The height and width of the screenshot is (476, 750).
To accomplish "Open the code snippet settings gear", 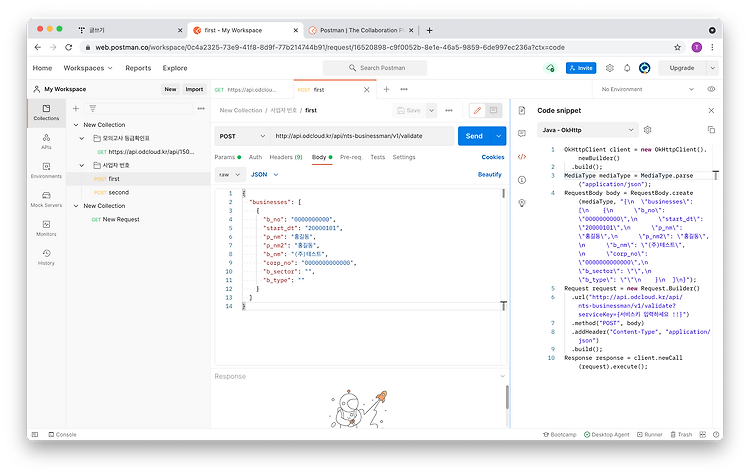I will click(648, 130).
